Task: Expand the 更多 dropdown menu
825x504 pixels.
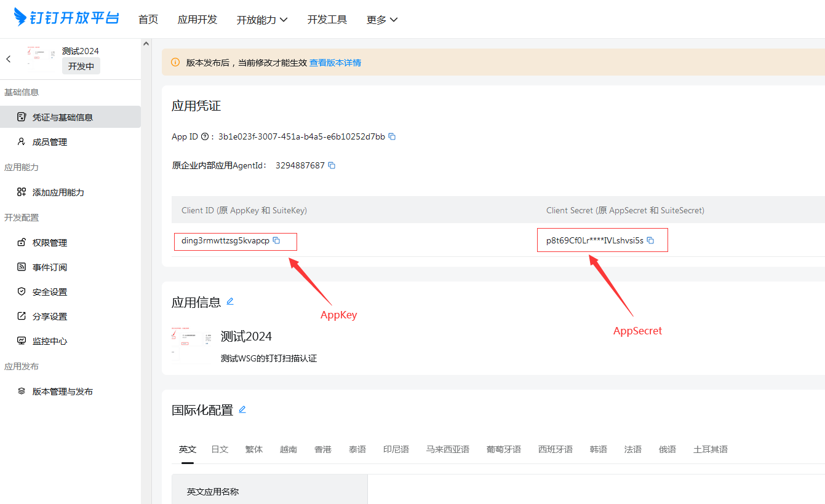Action: click(382, 20)
